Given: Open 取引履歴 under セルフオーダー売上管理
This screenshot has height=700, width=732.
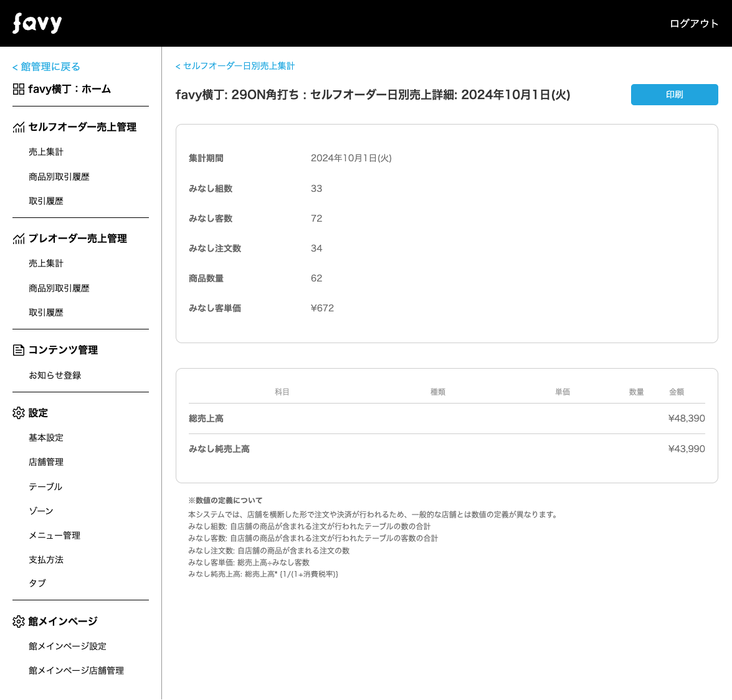Looking at the screenshot, I should pos(45,201).
